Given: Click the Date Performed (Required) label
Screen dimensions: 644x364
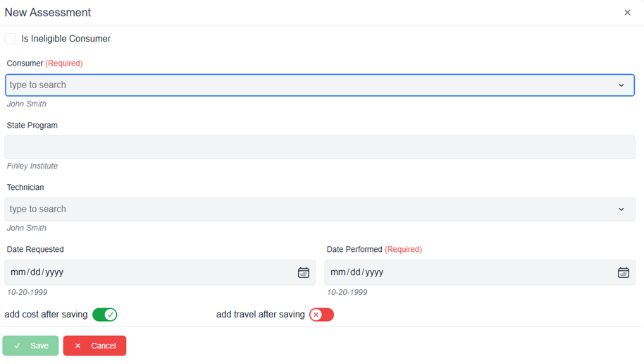Looking at the screenshot, I should point(374,249).
